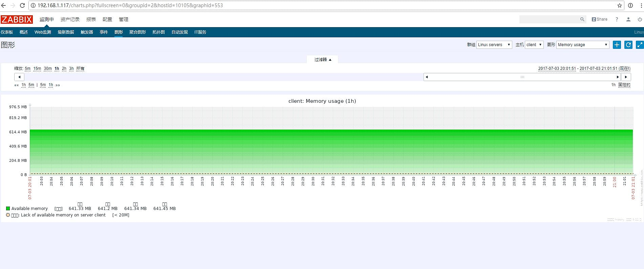The width and height of the screenshot is (644, 269).
Task: Click the Share button
Action: (x=599, y=19)
